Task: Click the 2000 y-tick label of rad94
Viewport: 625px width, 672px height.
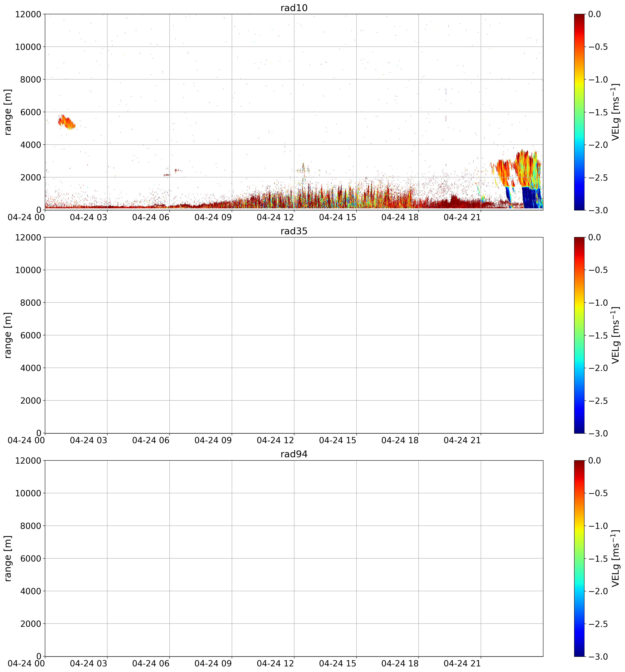Action: (30, 624)
